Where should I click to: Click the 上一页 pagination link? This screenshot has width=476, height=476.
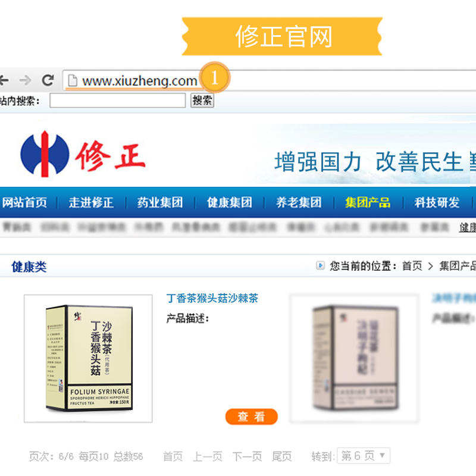pos(208,456)
